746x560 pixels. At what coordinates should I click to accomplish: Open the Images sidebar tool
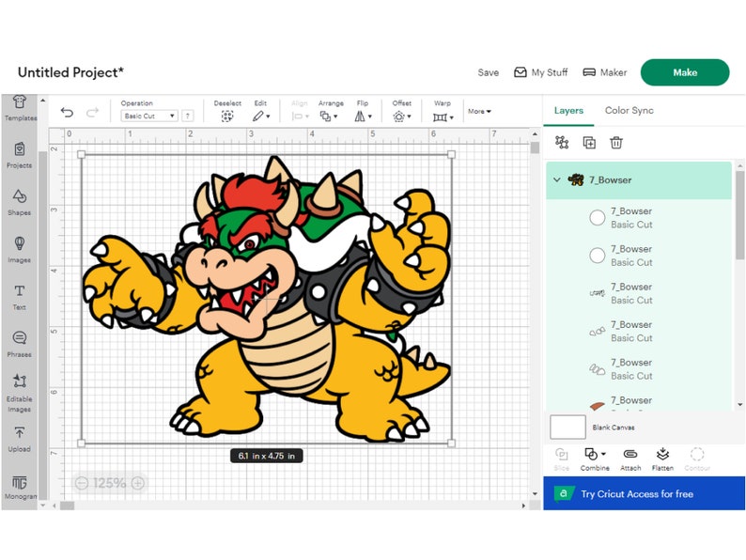point(19,249)
